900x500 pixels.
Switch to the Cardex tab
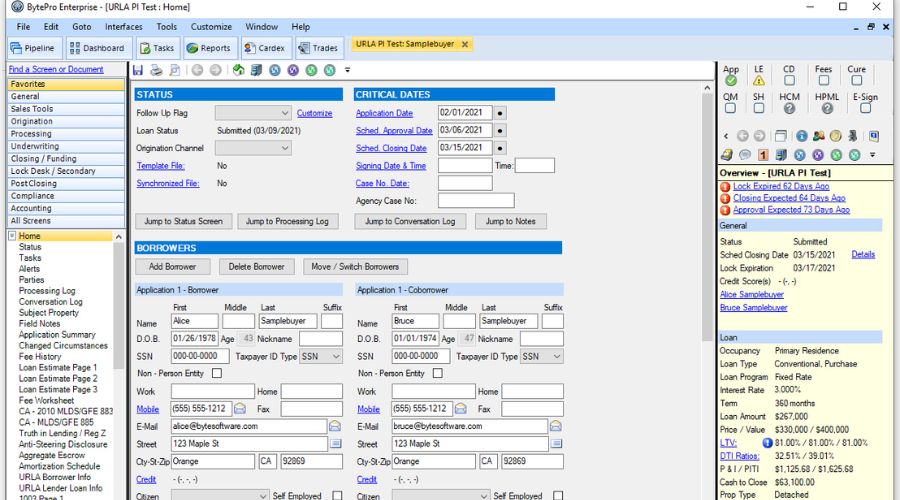(x=265, y=48)
